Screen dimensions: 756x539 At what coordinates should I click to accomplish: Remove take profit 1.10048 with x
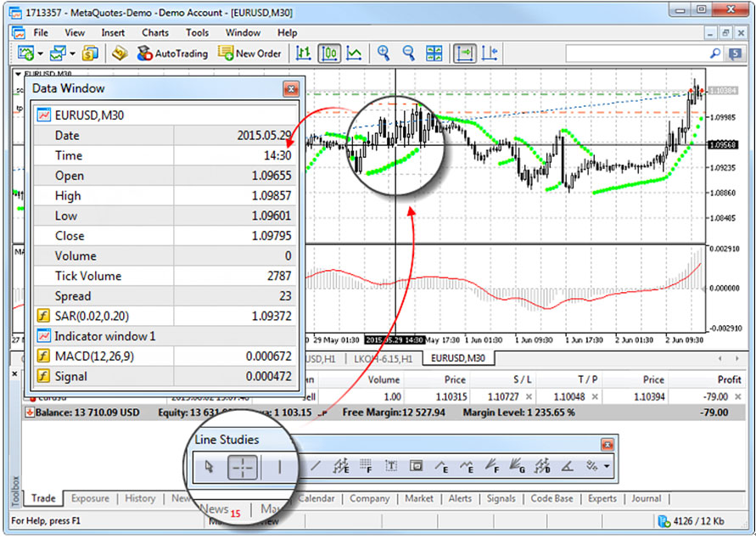[595, 396]
